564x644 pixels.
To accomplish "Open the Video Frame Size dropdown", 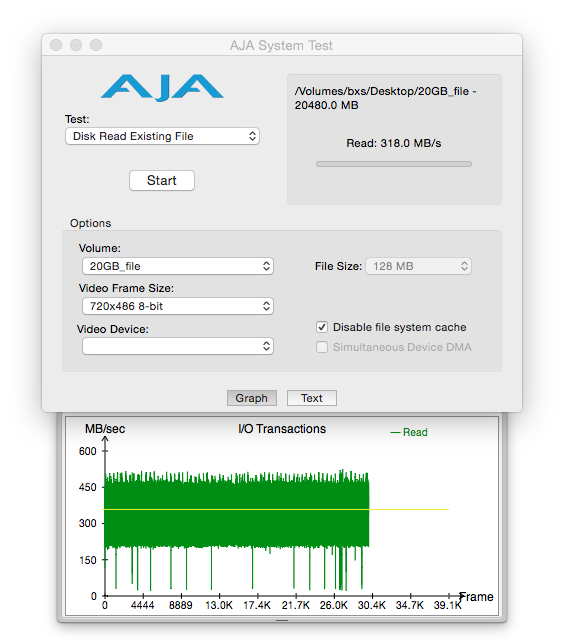I will 178,306.
